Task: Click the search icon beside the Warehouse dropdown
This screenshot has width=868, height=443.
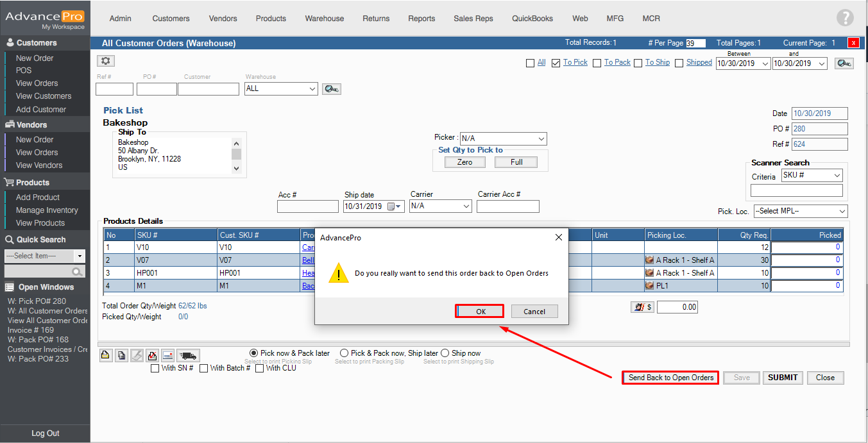Action: click(331, 89)
